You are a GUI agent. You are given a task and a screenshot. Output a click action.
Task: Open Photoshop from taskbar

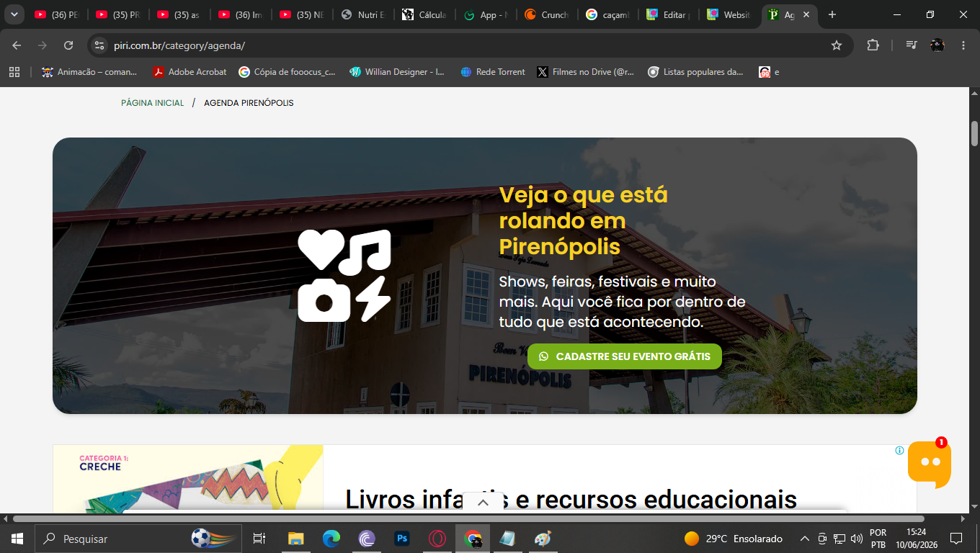pos(401,539)
